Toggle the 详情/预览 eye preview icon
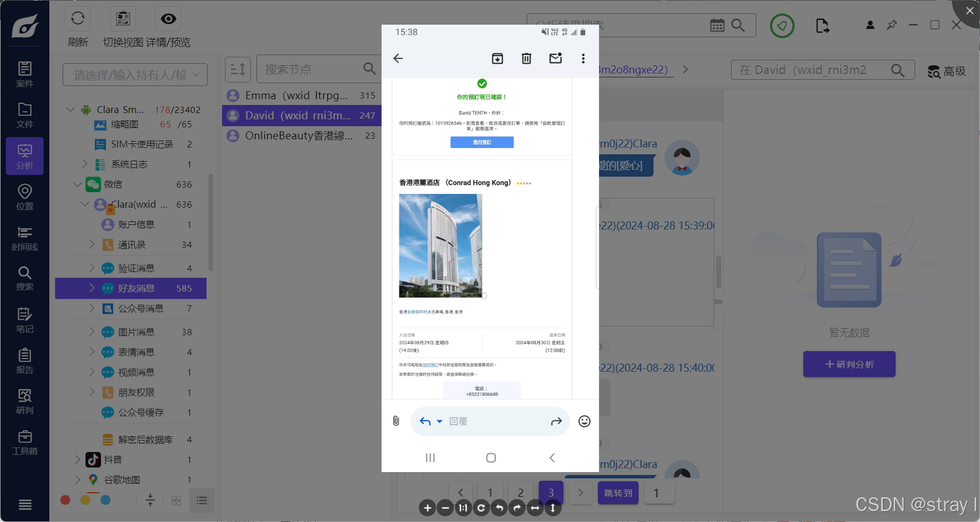 coord(168,19)
